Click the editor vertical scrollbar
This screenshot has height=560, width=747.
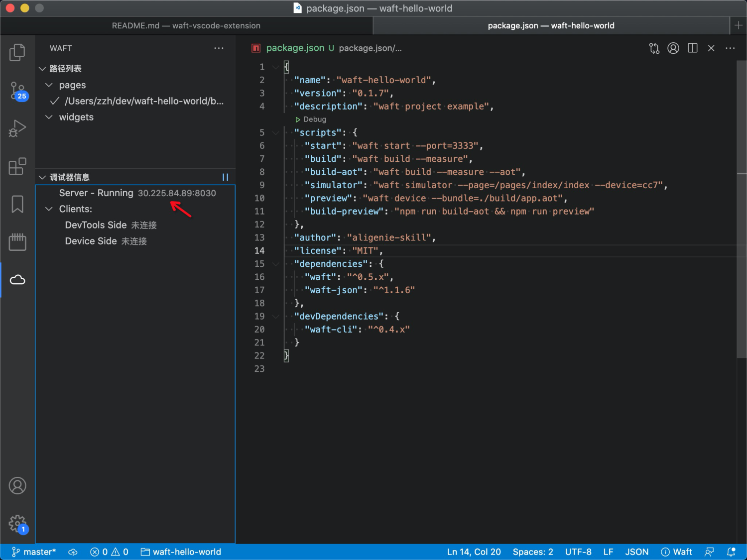742,209
